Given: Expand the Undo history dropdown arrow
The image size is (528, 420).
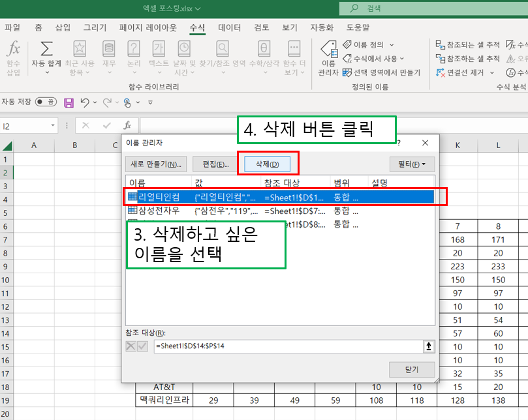Looking at the screenshot, I should tap(95, 102).
